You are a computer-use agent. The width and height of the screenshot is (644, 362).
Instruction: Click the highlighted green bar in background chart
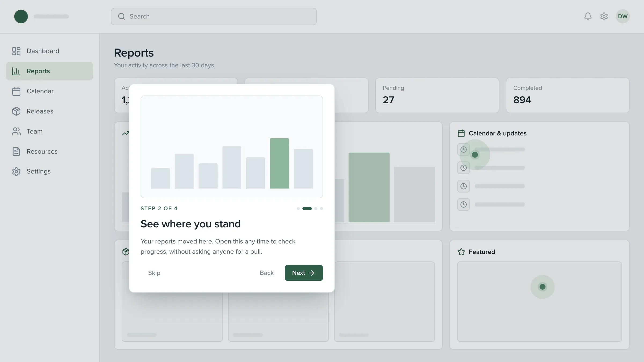[369, 187]
